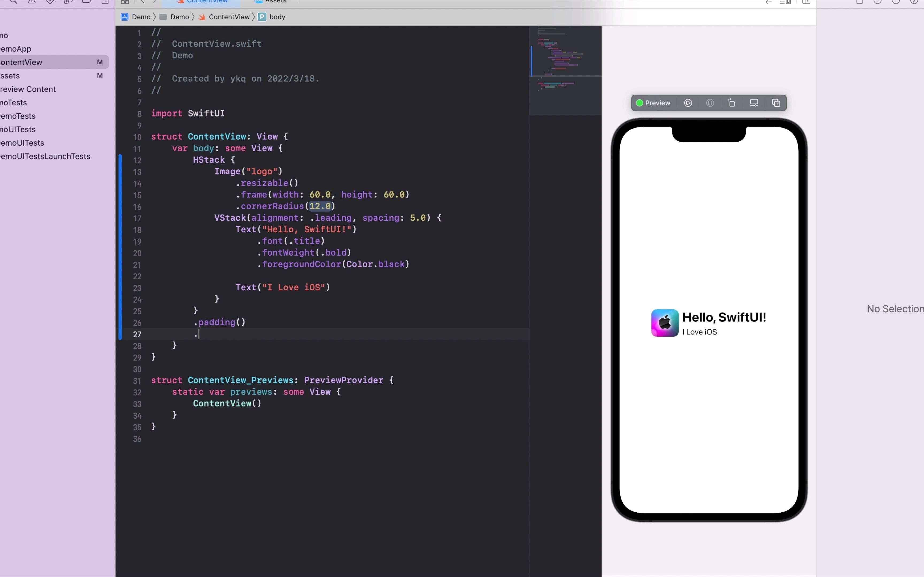Click the green Preview status indicator

(640, 103)
